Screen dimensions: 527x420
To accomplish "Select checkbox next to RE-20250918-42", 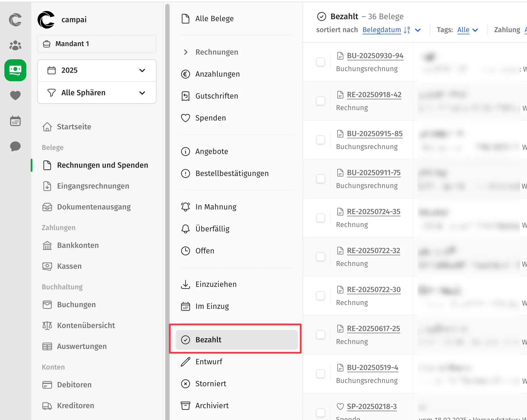I will pyautogui.click(x=320, y=101).
